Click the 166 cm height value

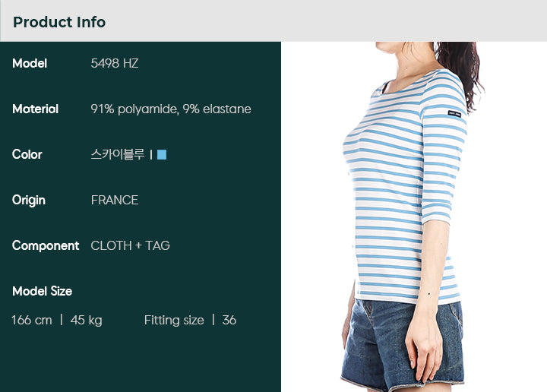pos(32,320)
